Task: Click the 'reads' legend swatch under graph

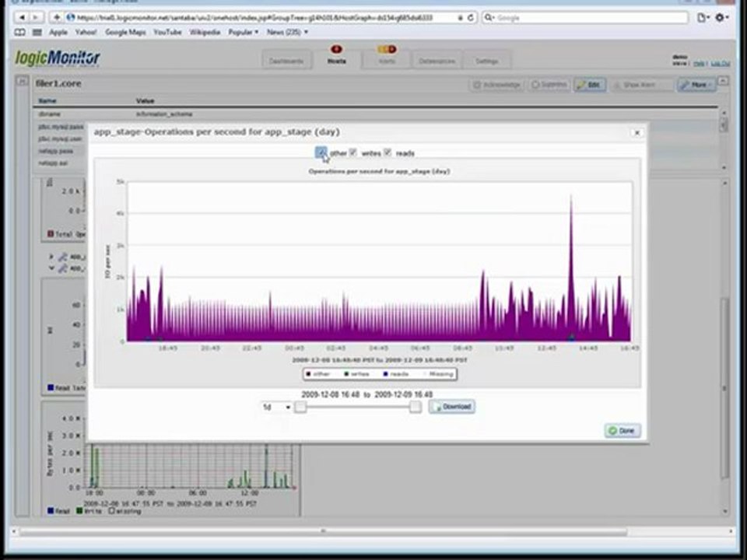Action: click(x=385, y=374)
